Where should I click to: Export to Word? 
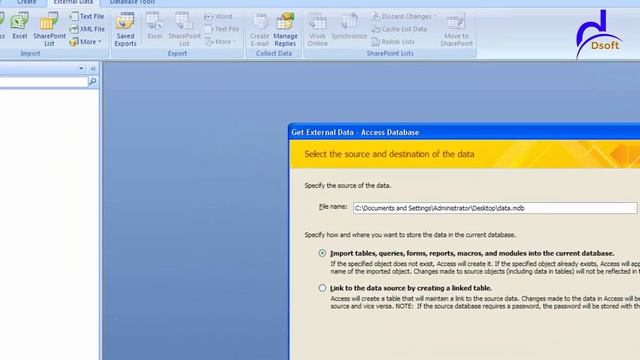tap(218, 16)
